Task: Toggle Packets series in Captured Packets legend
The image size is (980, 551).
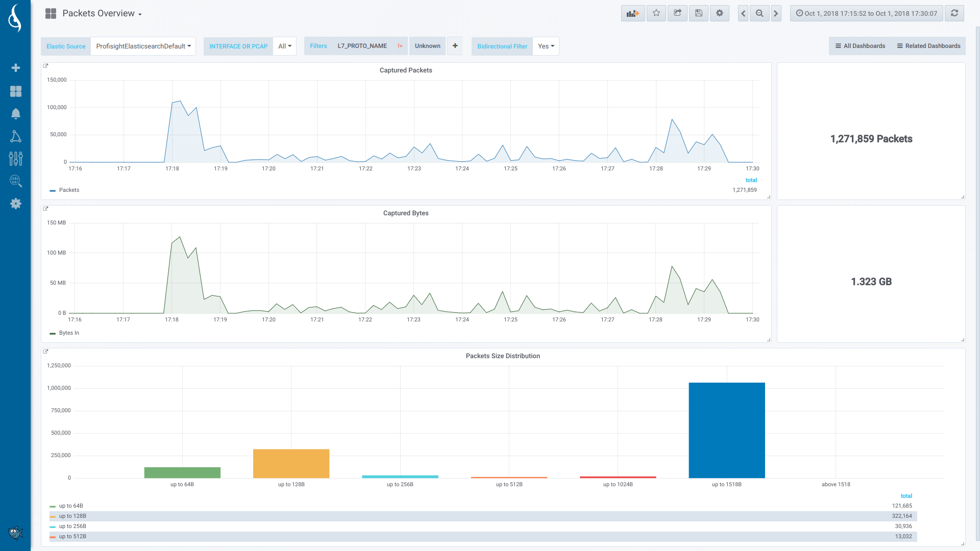Action: [x=69, y=190]
